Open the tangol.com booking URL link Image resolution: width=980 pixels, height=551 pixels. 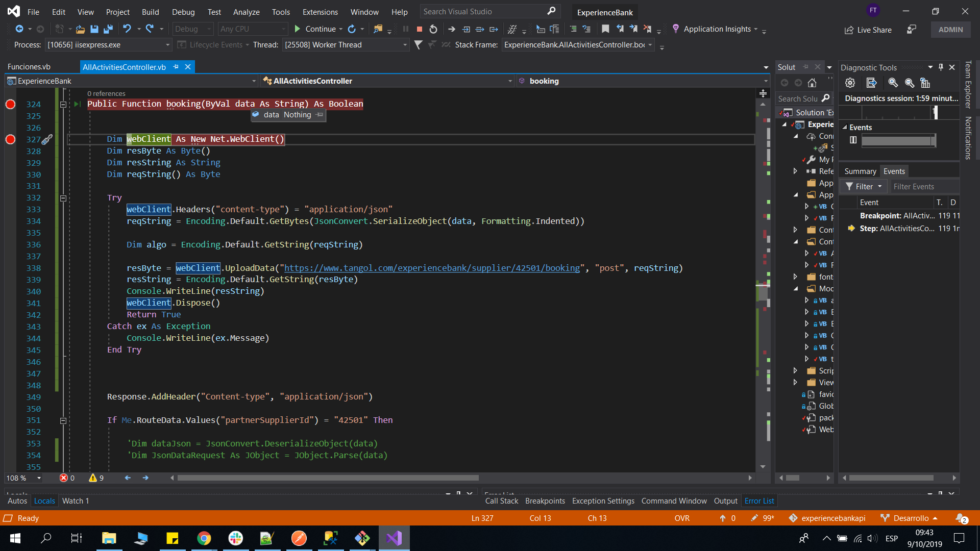point(432,268)
